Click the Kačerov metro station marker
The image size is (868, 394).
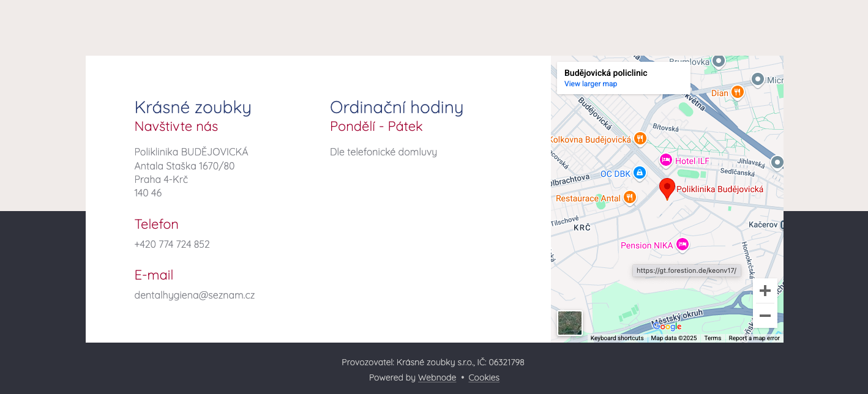point(781,225)
